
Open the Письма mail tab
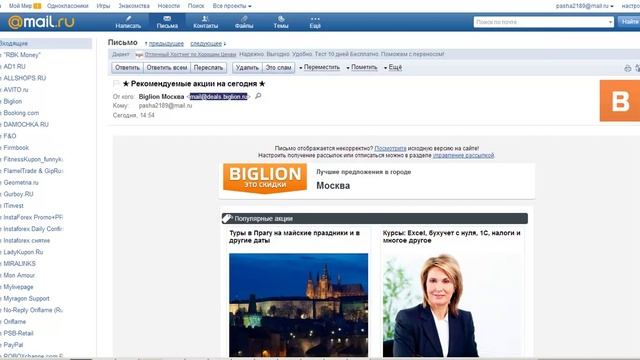click(167, 22)
